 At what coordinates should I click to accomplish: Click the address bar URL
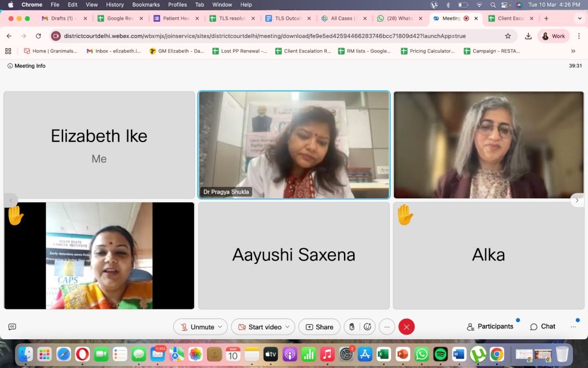coord(265,36)
